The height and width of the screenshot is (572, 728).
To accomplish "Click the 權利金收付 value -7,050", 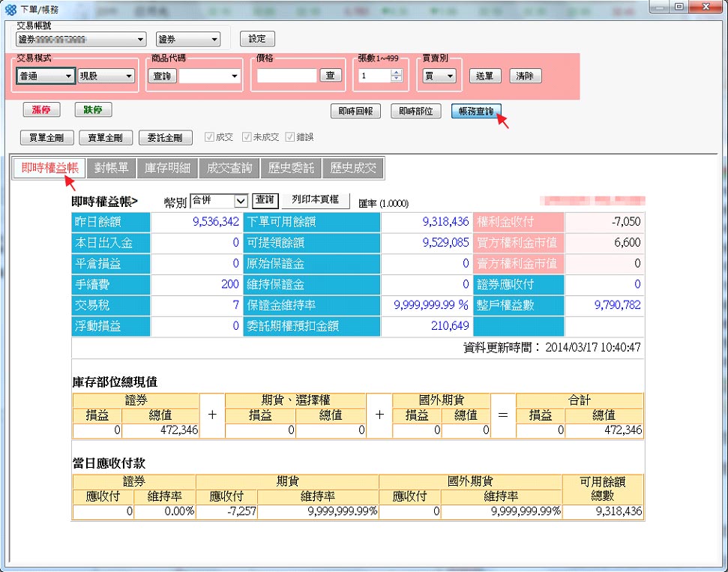I will tap(626, 222).
